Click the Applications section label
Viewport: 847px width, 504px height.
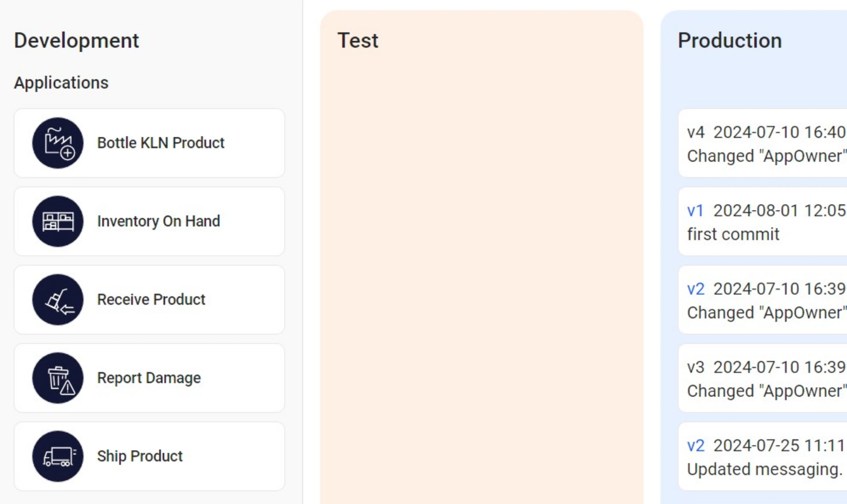pos(61,83)
